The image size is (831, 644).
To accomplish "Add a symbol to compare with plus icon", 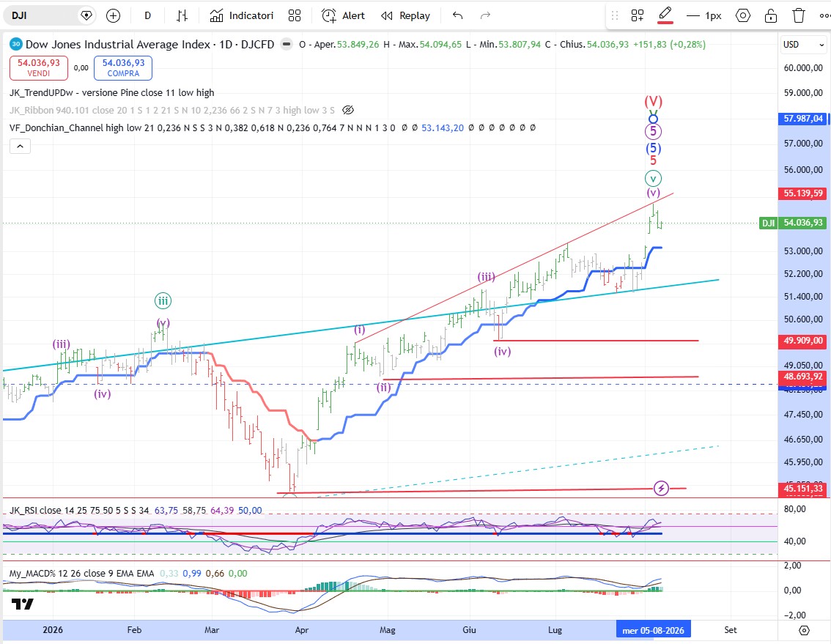I will pos(113,16).
